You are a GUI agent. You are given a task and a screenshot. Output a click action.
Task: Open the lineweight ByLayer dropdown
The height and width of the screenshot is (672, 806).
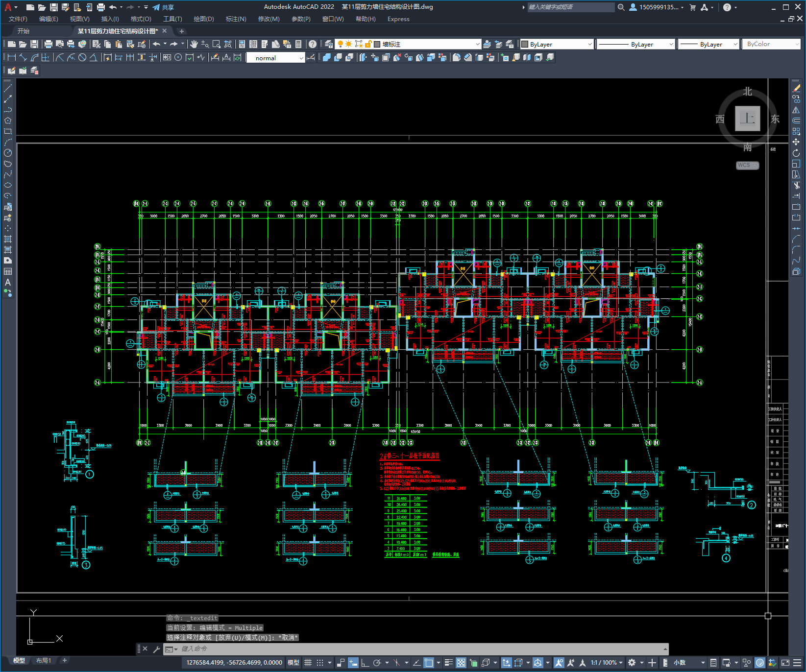tap(708, 44)
